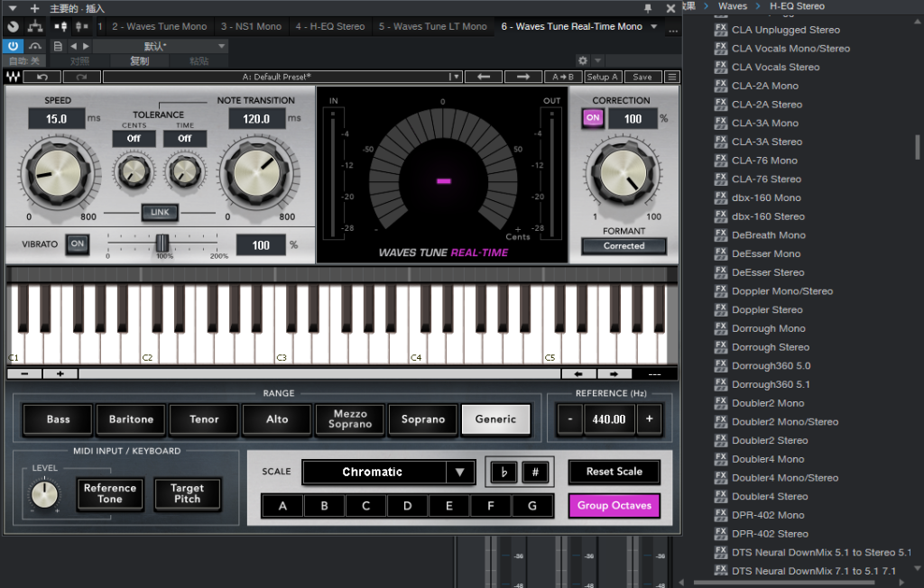This screenshot has width=924, height=588.
Task: Toggle the VIBRATO ON button
Action: [x=78, y=243]
